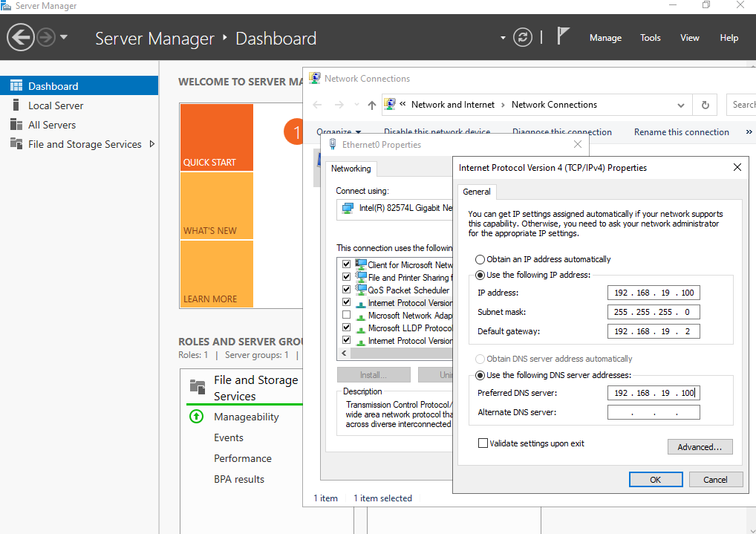Select Obtain an IP address automatically
This screenshot has height=534, width=756.
click(480, 259)
